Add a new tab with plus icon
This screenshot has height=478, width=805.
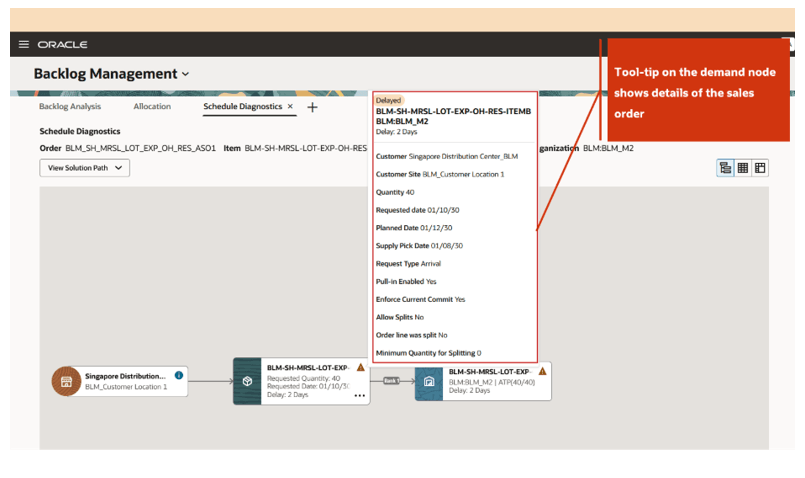tap(312, 107)
